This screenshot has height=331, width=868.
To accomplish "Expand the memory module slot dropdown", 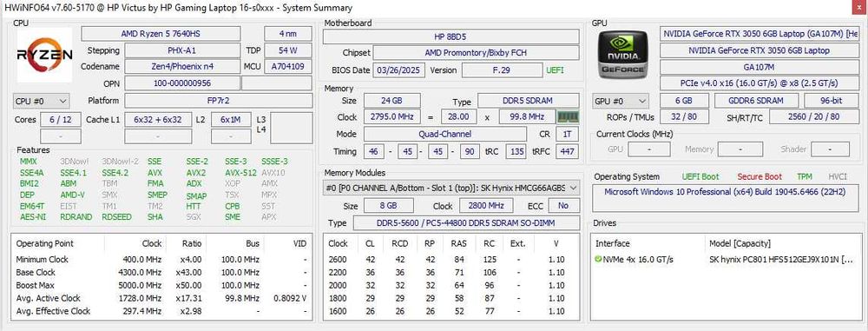I will [x=451, y=188].
